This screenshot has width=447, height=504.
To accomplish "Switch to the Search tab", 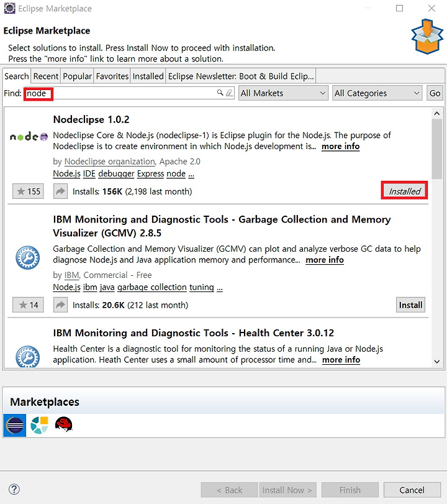I will (17, 76).
